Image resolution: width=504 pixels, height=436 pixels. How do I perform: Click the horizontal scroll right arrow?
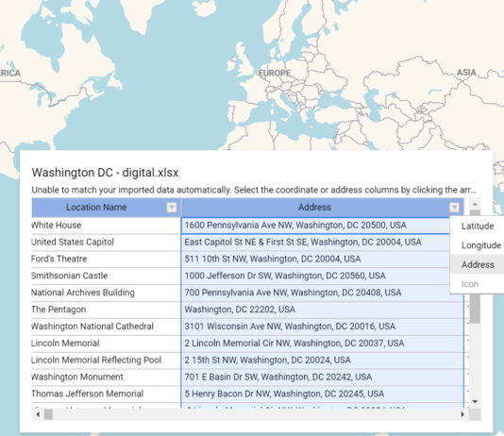point(462,414)
